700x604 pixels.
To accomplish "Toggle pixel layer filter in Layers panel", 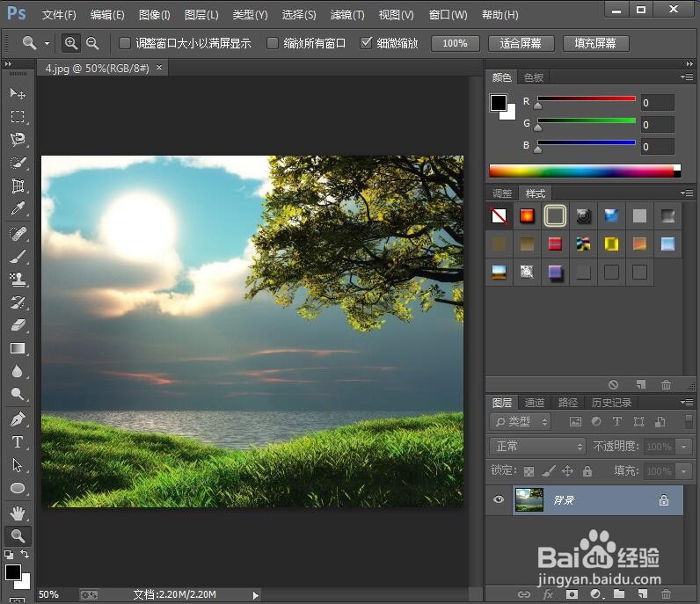I will (x=575, y=421).
